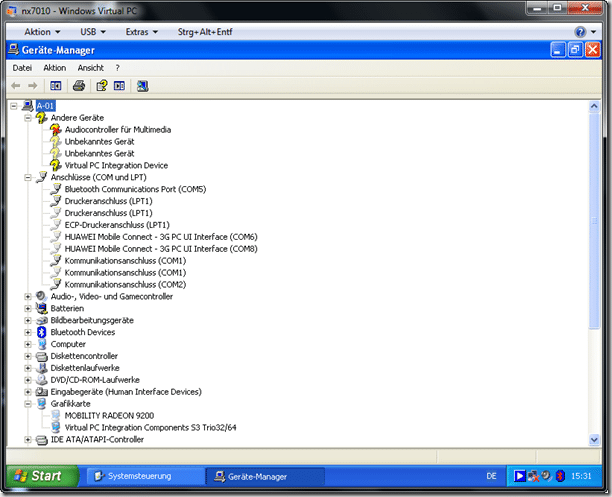Screen dimensions: 612x497
Task: Open the ? help menu
Action: coord(117,68)
